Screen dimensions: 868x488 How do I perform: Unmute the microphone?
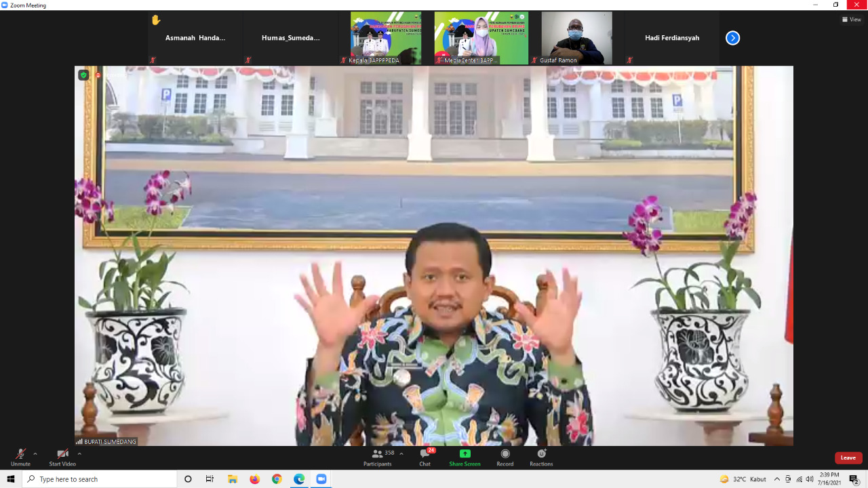(x=20, y=456)
